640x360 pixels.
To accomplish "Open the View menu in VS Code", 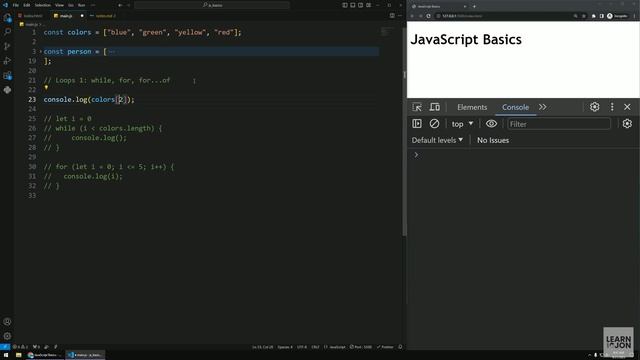I will point(59,5).
